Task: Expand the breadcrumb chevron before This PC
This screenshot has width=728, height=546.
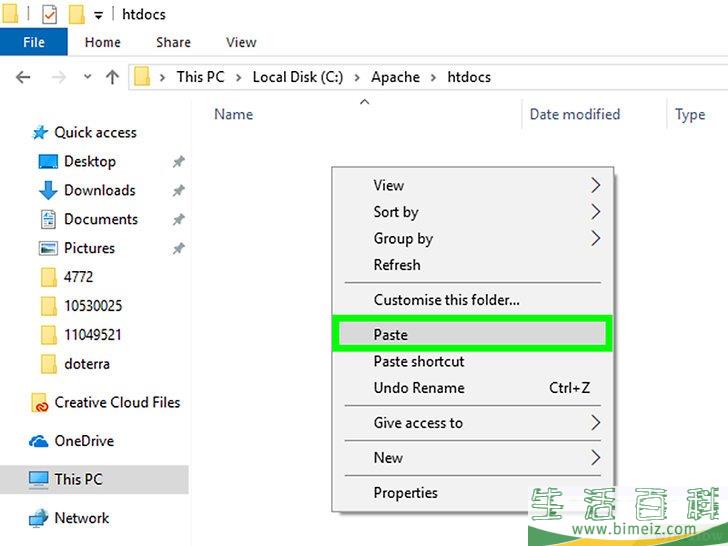Action: [162, 78]
